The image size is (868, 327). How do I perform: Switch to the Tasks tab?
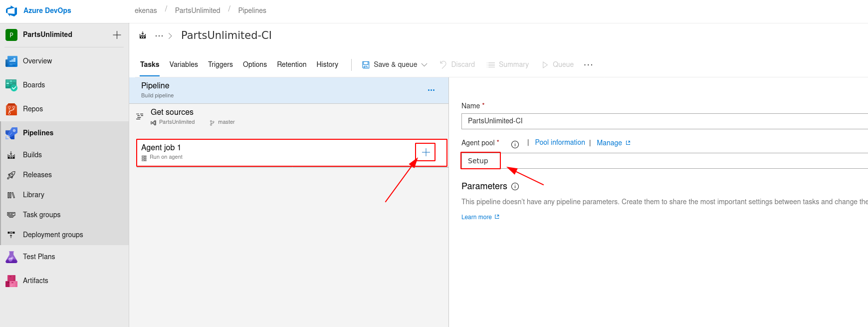click(x=150, y=64)
